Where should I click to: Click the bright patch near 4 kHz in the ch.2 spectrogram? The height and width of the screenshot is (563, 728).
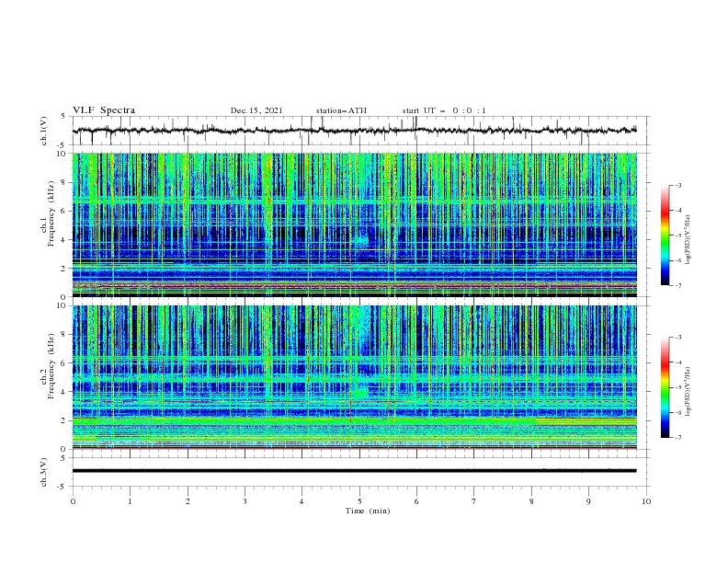(360, 393)
